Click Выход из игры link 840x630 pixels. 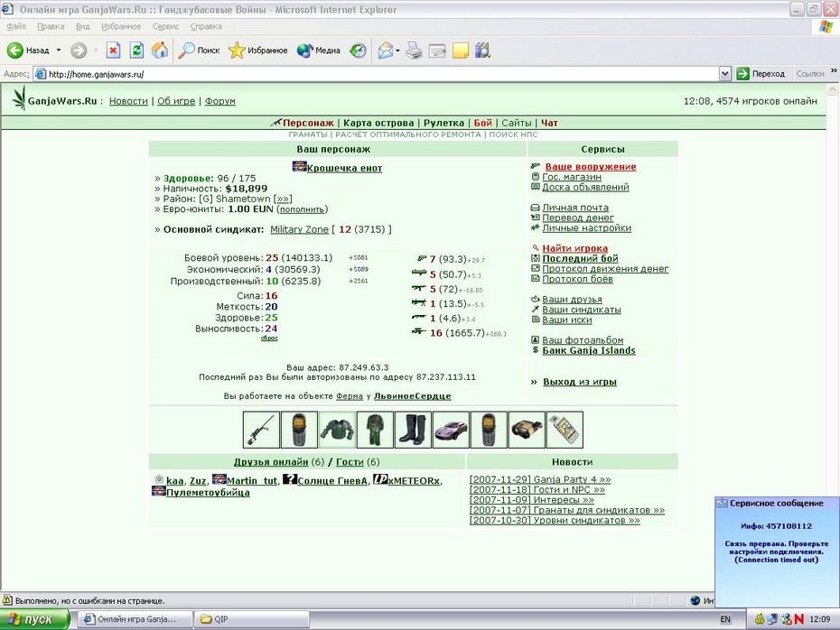coord(580,382)
